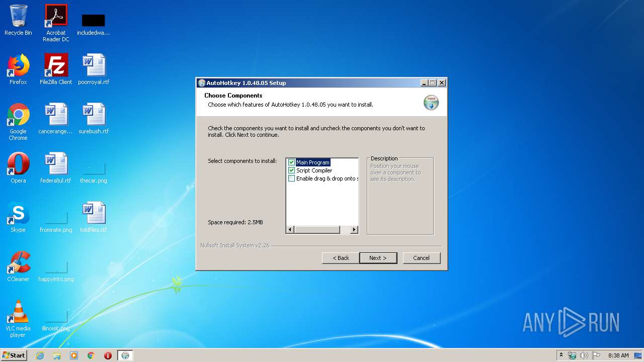Show hidden system tray icons
Image resolution: width=644 pixels, height=362 pixels.
click(561, 355)
